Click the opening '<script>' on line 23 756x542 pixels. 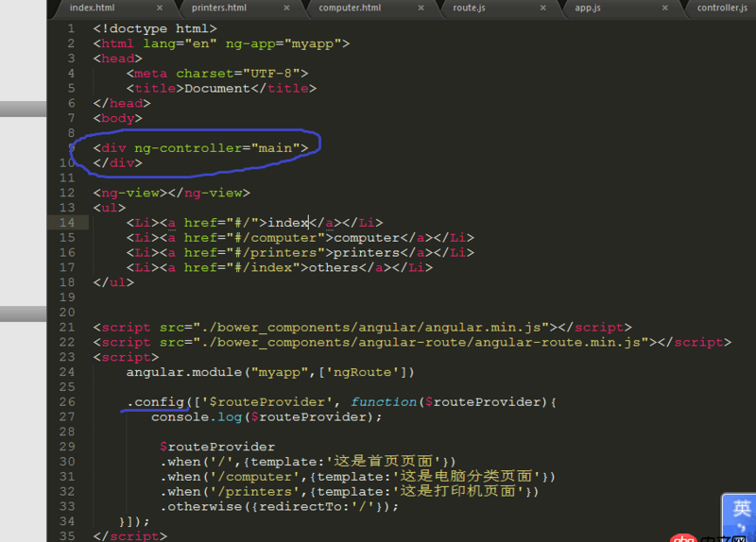(x=126, y=358)
